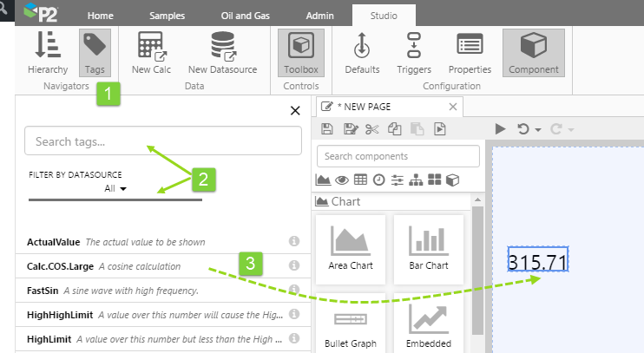Image resolution: width=644 pixels, height=353 pixels.
Task: Click the page preview file icon
Action: (439, 129)
